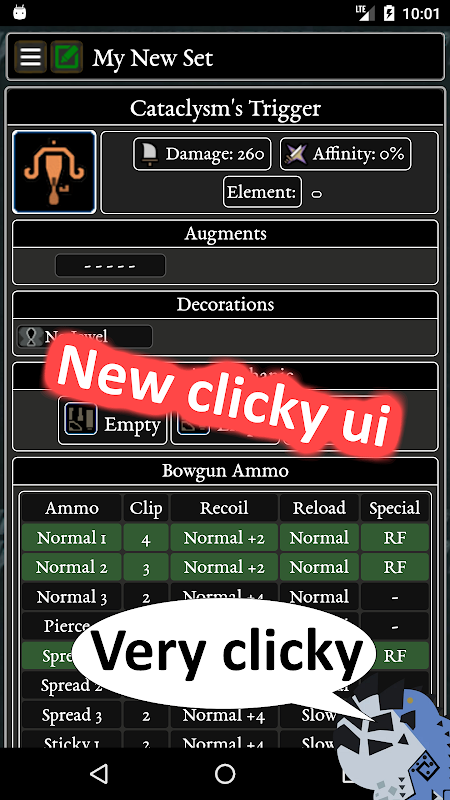
Task: Select the Normal 1 ammo row
Action: click(x=225, y=537)
